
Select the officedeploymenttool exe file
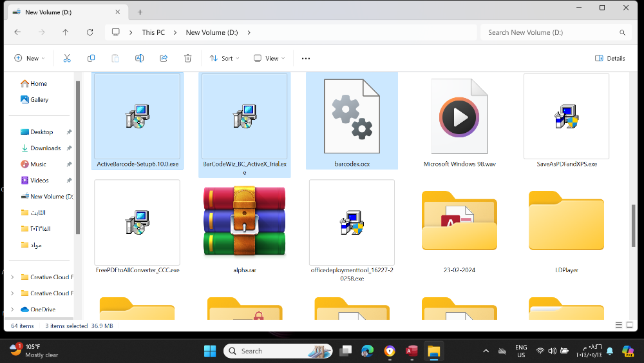352,231
